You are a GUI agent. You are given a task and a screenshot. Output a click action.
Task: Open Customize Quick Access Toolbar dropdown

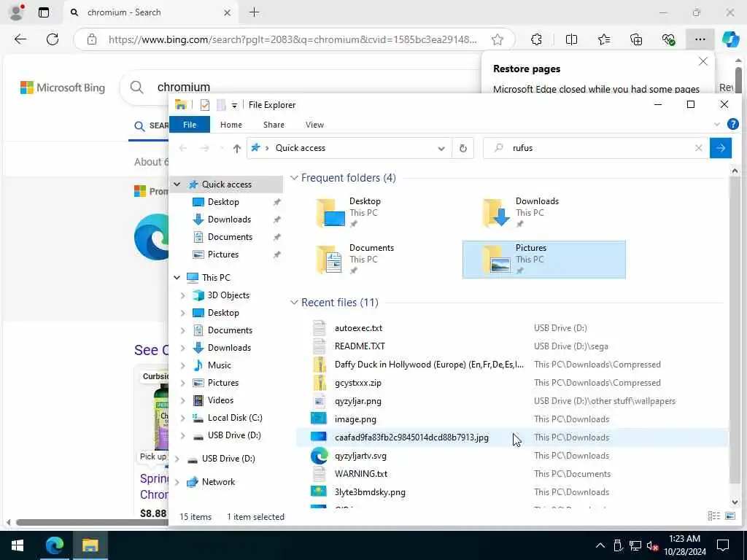(x=234, y=105)
